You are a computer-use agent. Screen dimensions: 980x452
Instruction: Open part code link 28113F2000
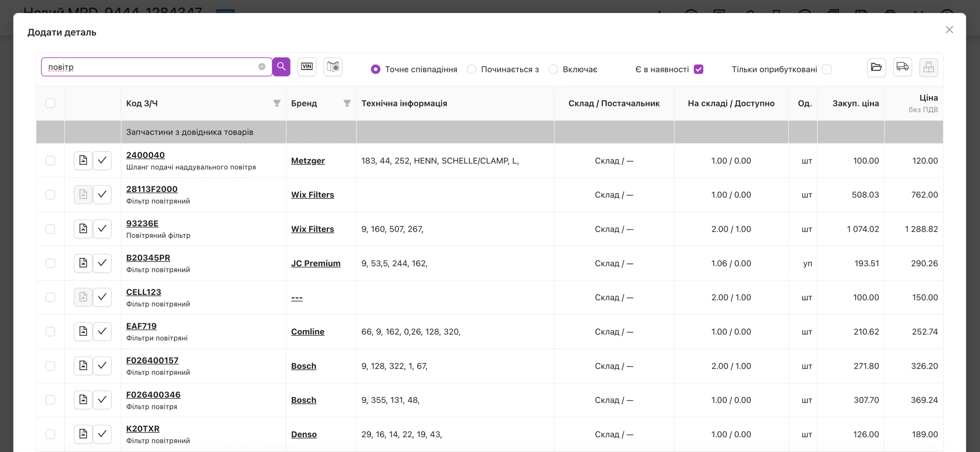[x=152, y=189]
